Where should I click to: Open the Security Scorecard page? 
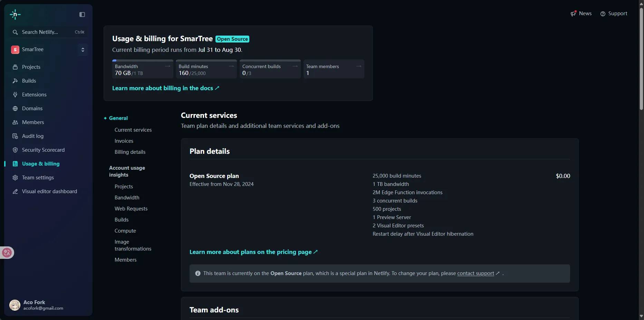[x=43, y=150]
